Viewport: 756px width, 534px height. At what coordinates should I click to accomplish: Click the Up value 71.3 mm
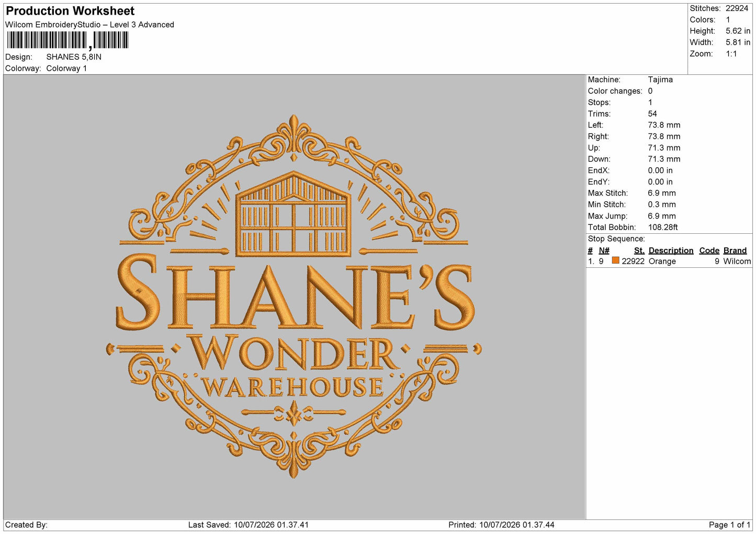point(664,148)
